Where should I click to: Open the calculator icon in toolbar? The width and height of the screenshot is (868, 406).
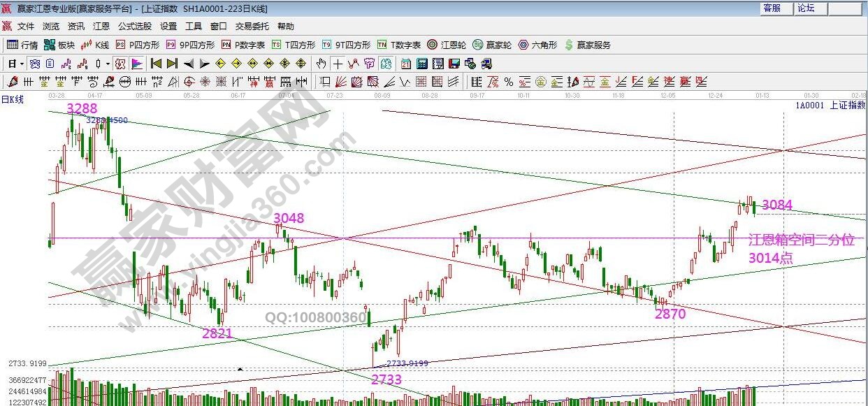[421, 64]
